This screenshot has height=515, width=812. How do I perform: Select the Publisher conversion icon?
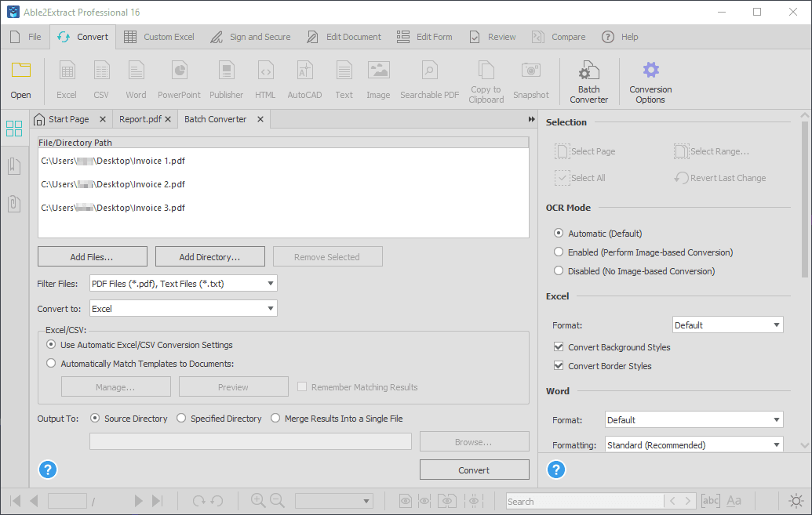pos(226,71)
